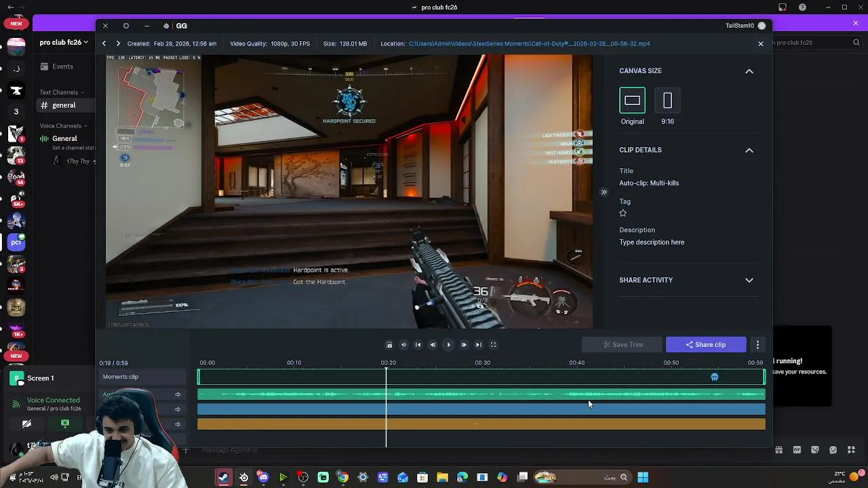The height and width of the screenshot is (488, 868).
Task: Go to the previous clip arrow
Action: [104, 43]
